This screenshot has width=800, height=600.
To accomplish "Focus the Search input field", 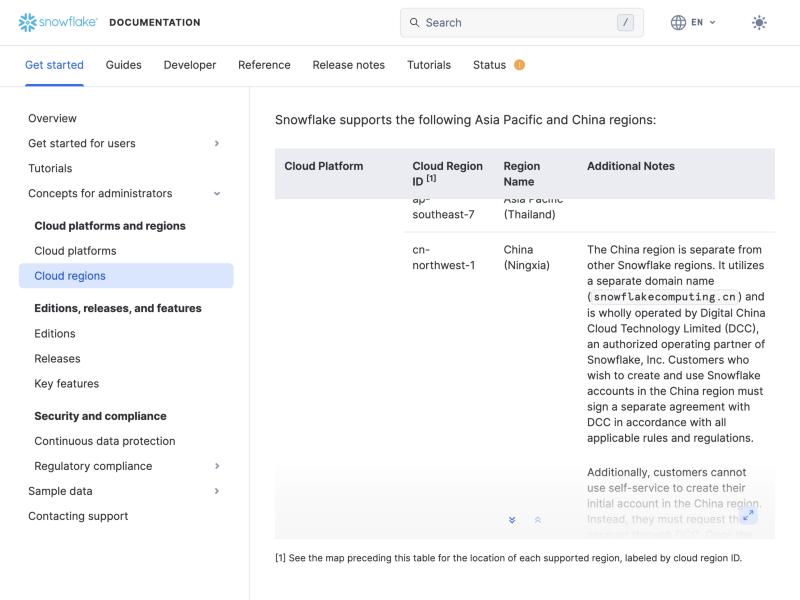I will 521,22.
